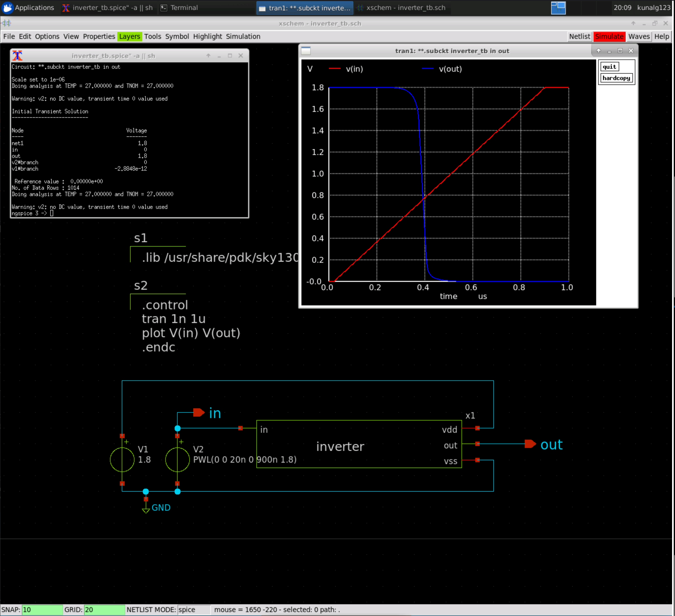Expand the Properties menu
This screenshot has width=675, height=616.
coord(99,37)
